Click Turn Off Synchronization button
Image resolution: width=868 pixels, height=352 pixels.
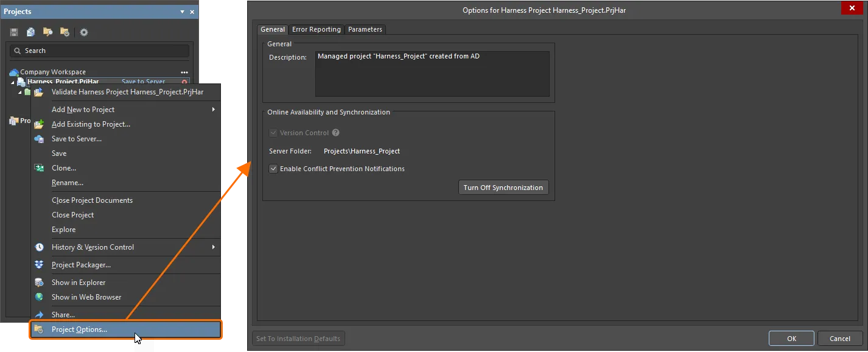(x=503, y=188)
